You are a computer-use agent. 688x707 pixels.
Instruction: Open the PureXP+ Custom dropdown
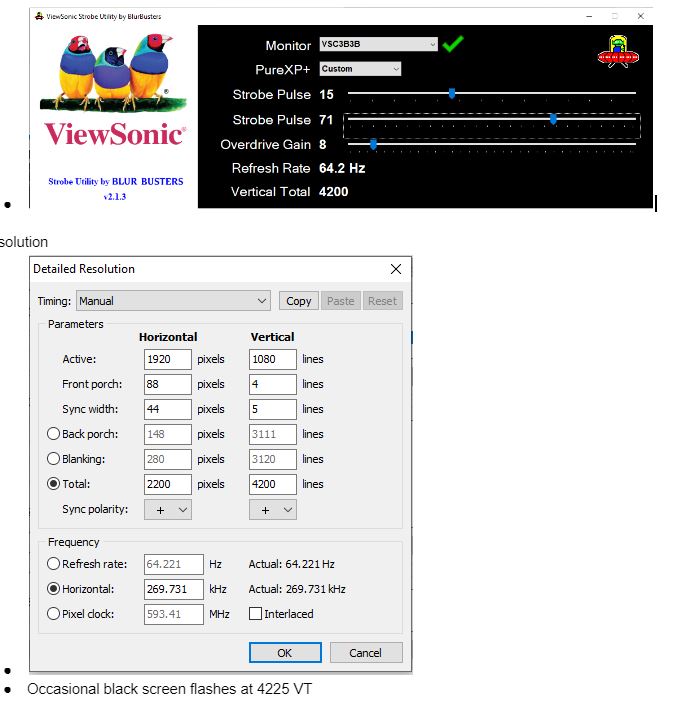pyautogui.click(x=360, y=69)
